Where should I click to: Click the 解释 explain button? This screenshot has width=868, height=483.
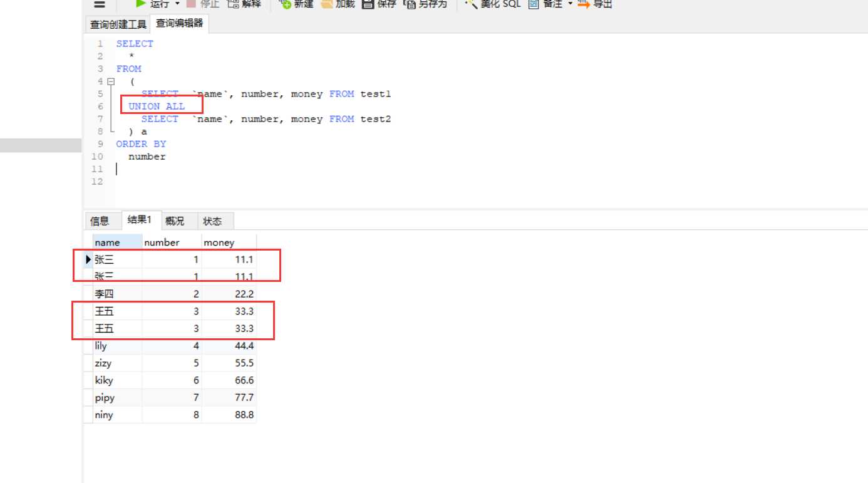(x=244, y=4)
